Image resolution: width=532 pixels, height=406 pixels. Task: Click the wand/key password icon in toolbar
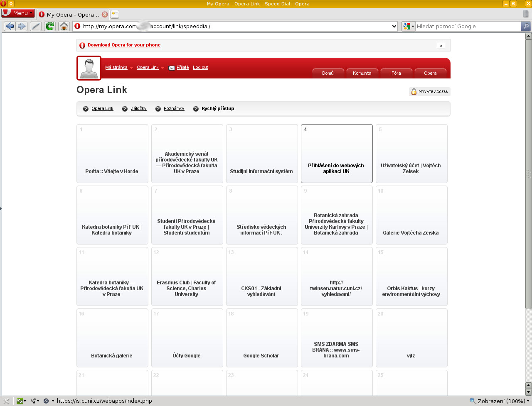coord(36,26)
